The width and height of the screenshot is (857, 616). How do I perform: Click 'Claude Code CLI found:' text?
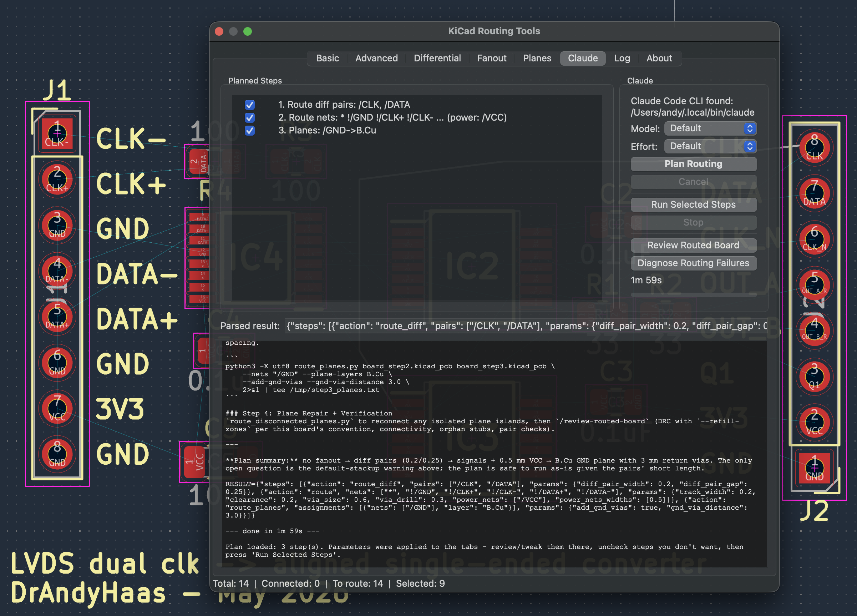point(682,101)
